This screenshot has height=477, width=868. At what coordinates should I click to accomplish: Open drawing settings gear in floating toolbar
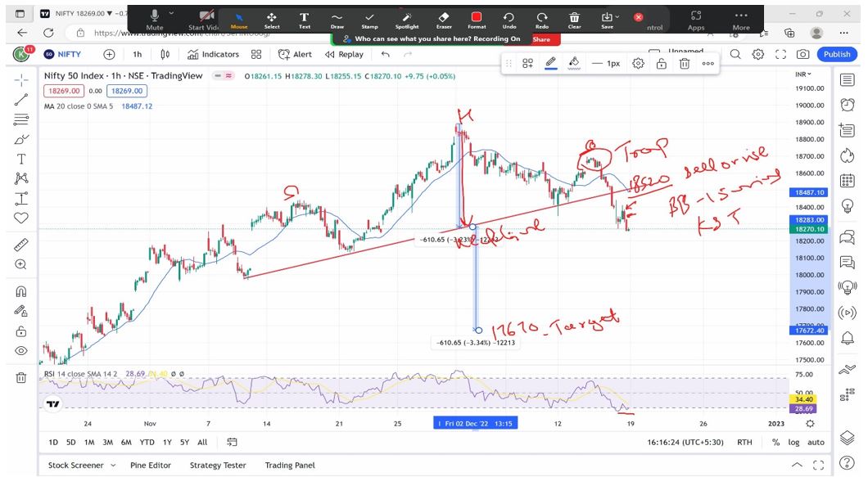point(638,64)
